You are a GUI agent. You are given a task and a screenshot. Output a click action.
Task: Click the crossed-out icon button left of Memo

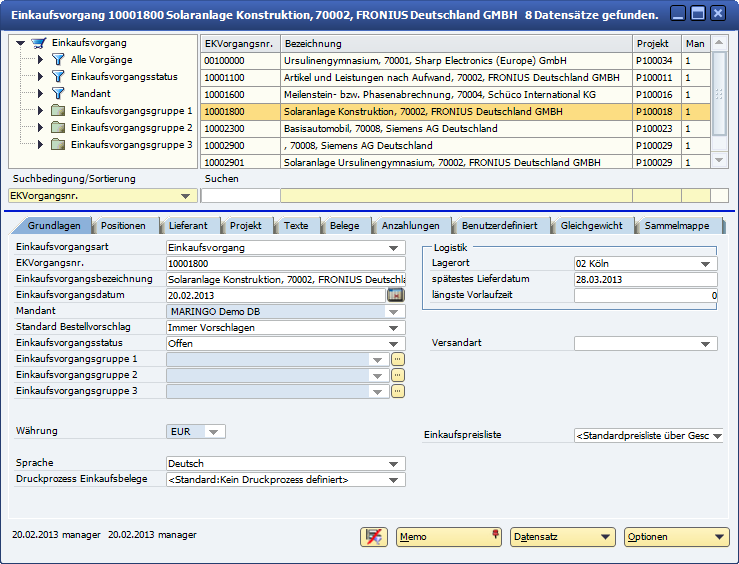374,537
